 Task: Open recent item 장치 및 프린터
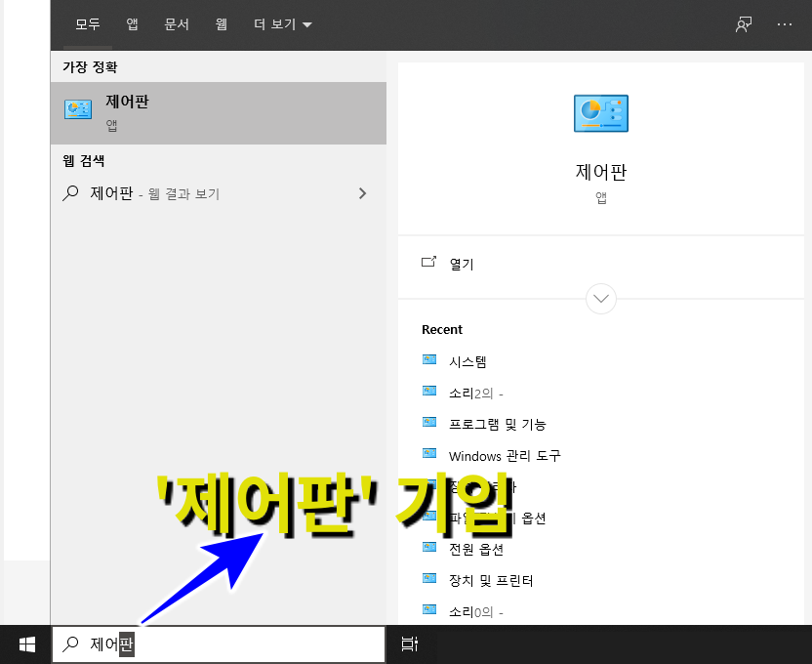point(491,581)
